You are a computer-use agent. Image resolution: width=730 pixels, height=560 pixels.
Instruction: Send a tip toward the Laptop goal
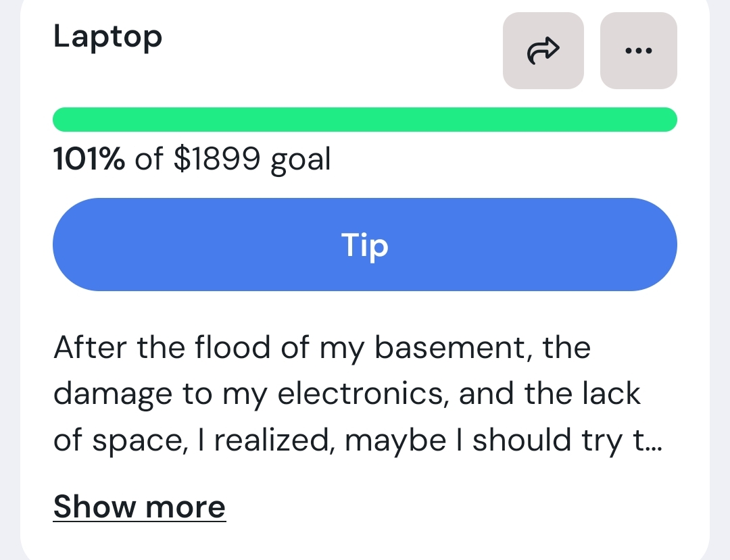tap(365, 245)
